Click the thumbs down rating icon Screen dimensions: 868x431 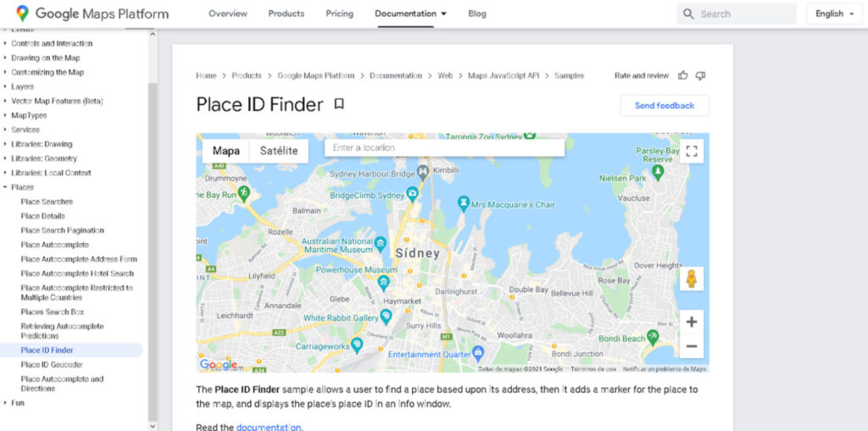pos(700,76)
